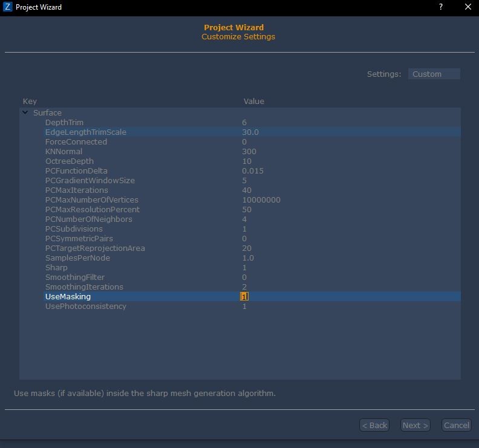Screen dimensions: 479x448
Task: Click the Key column header
Action: (30, 101)
